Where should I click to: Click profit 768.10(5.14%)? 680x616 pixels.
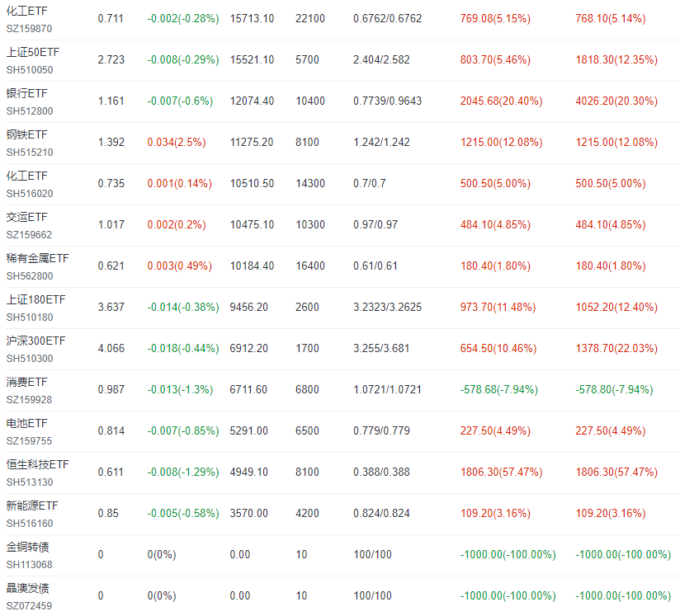[x=611, y=19]
